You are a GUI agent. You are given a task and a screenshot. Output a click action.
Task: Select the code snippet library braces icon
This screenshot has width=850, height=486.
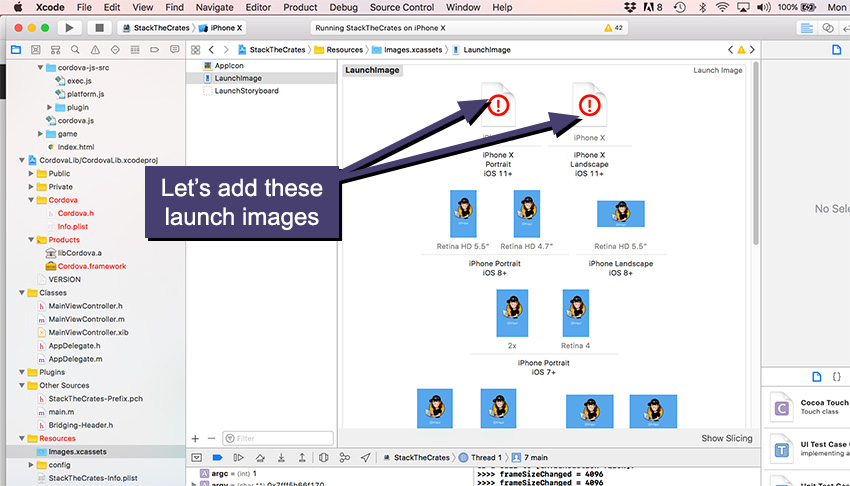pos(836,377)
